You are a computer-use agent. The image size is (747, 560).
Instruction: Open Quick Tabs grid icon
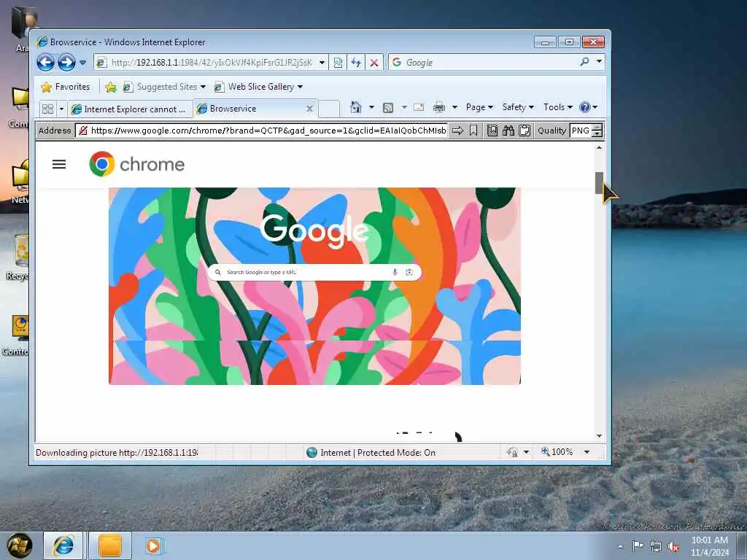click(x=47, y=109)
